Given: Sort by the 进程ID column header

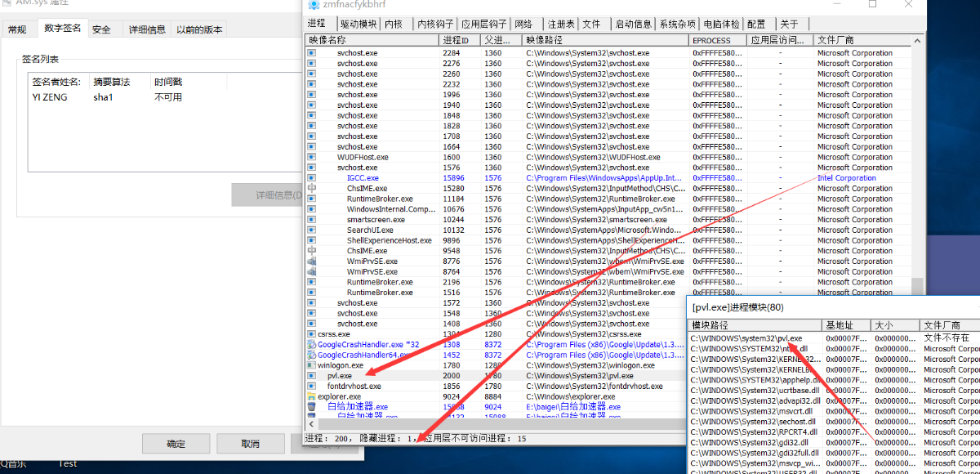Looking at the screenshot, I should click(458, 39).
